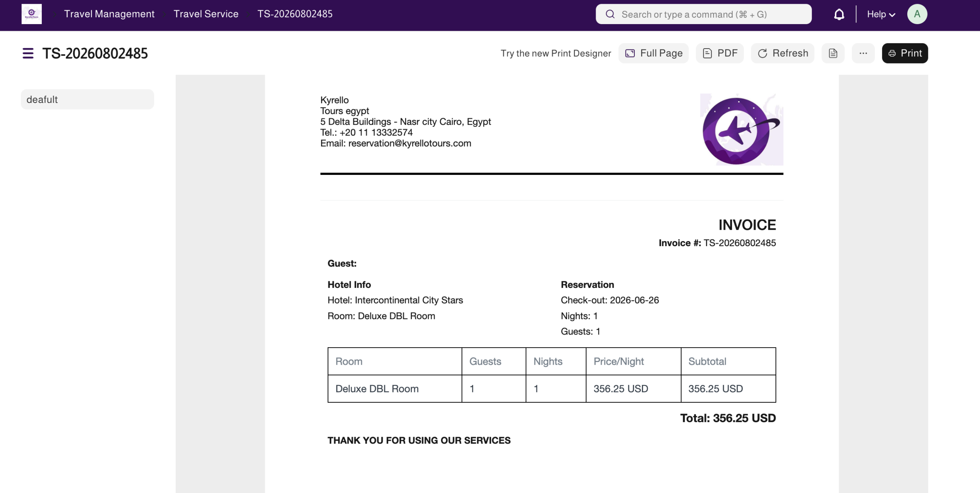
Task: Open TS-20260802485 breadcrumb link
Action: pyautogui.click(x=295, y=14)
